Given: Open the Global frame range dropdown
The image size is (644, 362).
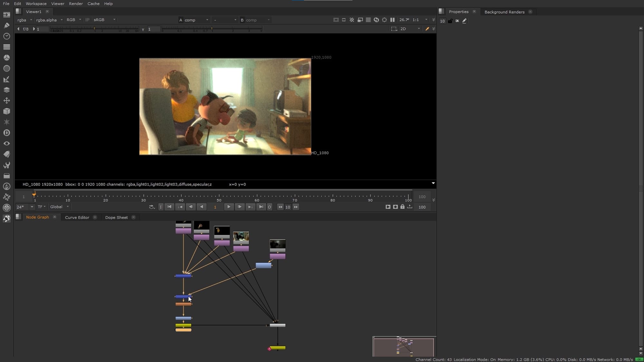Looking at the screenshot, I should pos(59,207).
